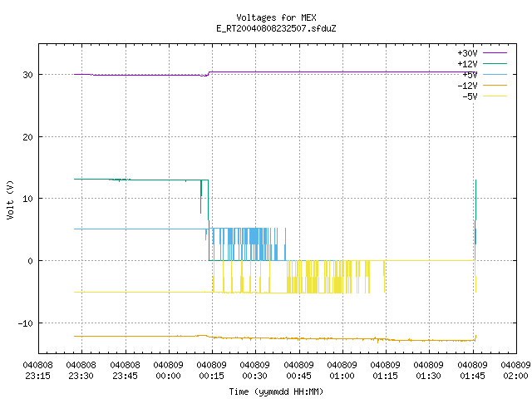Click the +30V legend label

tap(467, 53)
